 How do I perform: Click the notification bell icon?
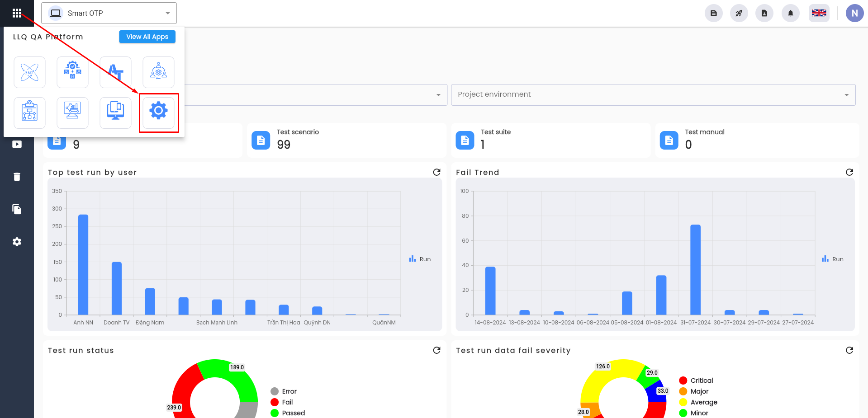pos(790,13)
